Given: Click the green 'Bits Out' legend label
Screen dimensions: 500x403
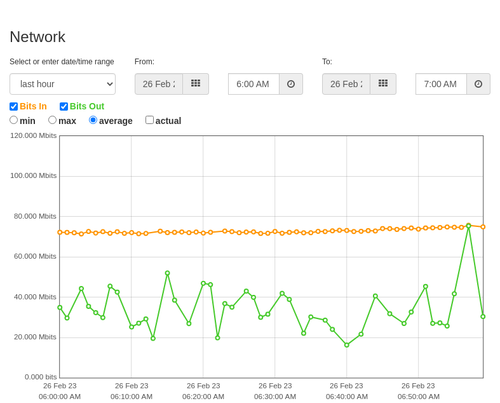Looking at the screenshot, I should point(87,106).
